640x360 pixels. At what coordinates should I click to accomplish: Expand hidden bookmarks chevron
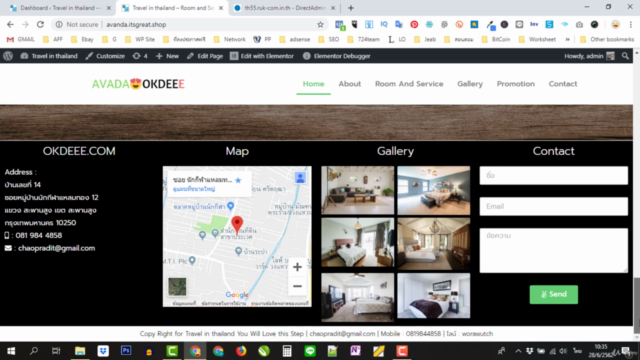point(567,39)
